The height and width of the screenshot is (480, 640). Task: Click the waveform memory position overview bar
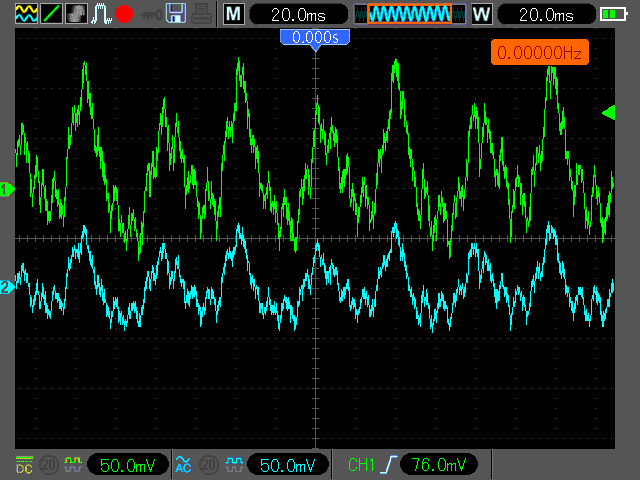409,14
